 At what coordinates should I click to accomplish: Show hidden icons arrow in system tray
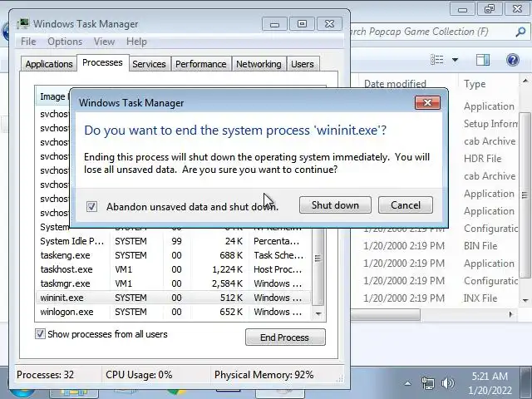(x=408, y=384)
